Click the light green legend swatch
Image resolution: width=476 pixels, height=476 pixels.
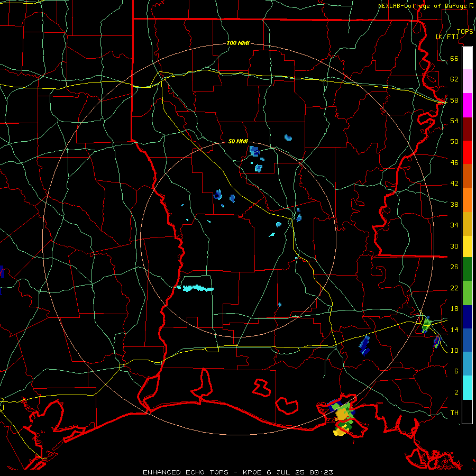click(x=467, y=293)
